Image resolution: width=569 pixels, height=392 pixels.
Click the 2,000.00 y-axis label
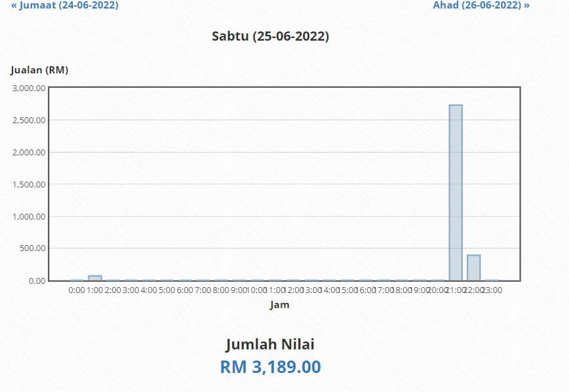pyautogui.click(x=29, y=153)
